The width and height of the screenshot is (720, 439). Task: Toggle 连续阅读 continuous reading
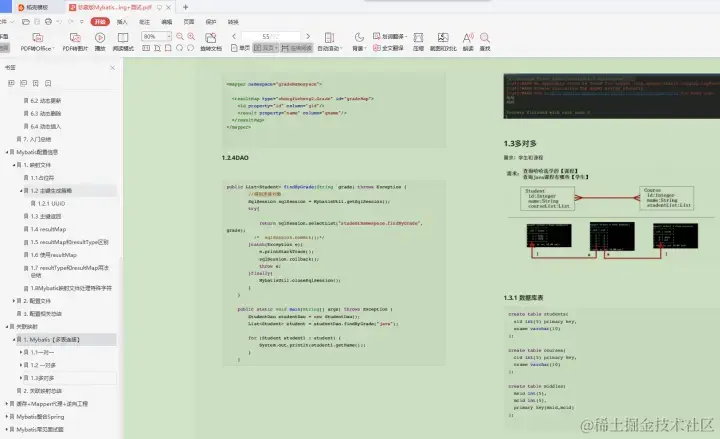(x=297, y=48)
